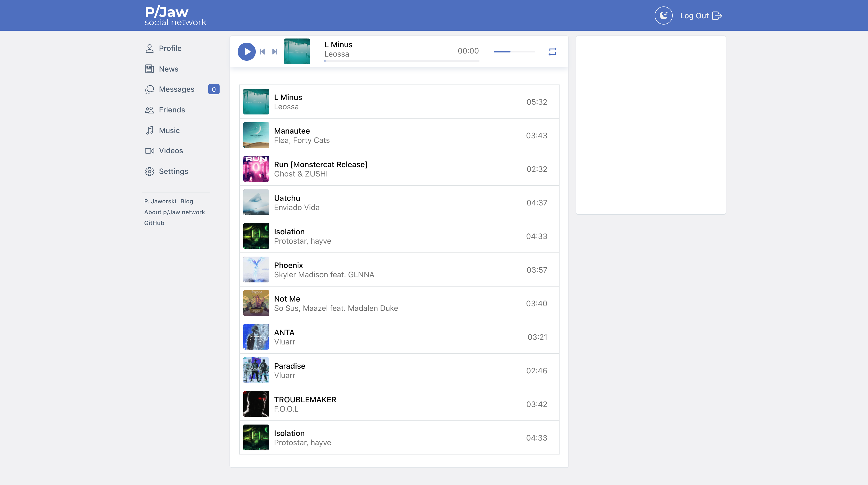Skip to the next track
The height and width of the screenshot is (485, 868).
275,52
